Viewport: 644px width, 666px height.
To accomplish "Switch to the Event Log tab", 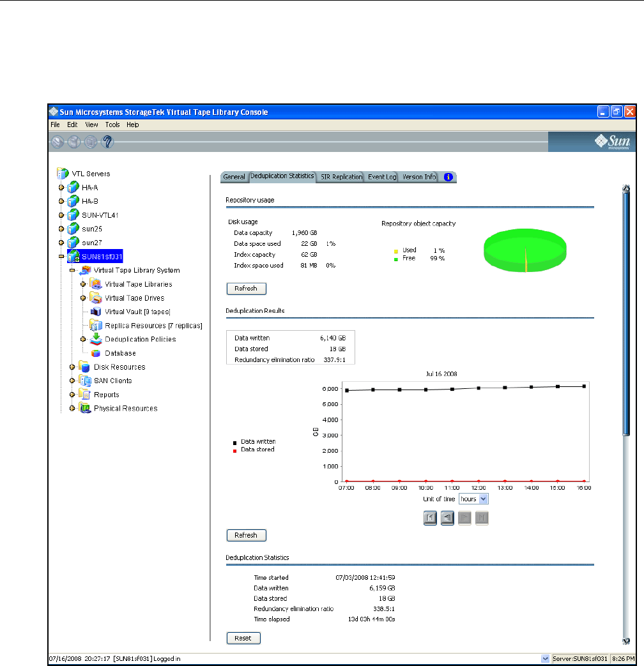I will pyautogui.click(x=381, y=177).
